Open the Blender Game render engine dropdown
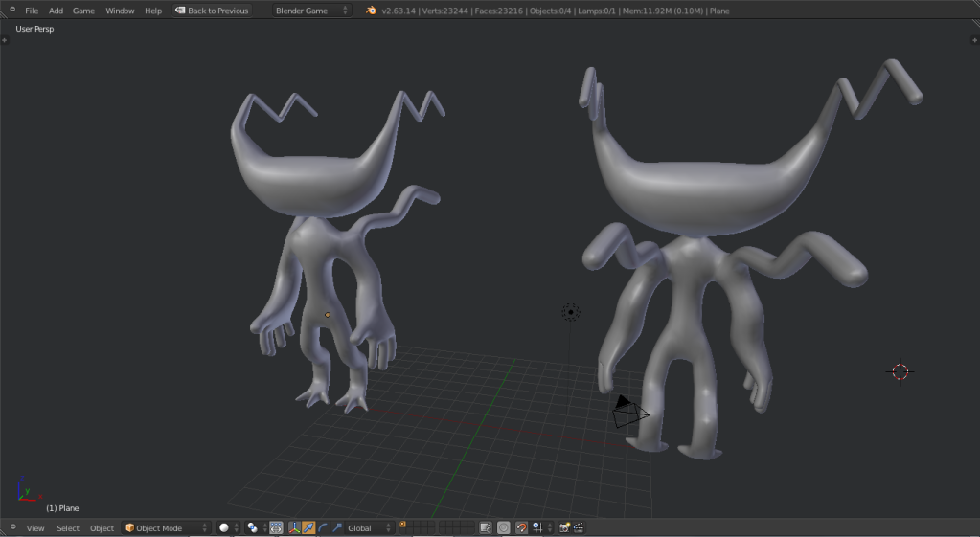Image resolution: width=980 pixels, height=537 pixels. coord(311,11)
